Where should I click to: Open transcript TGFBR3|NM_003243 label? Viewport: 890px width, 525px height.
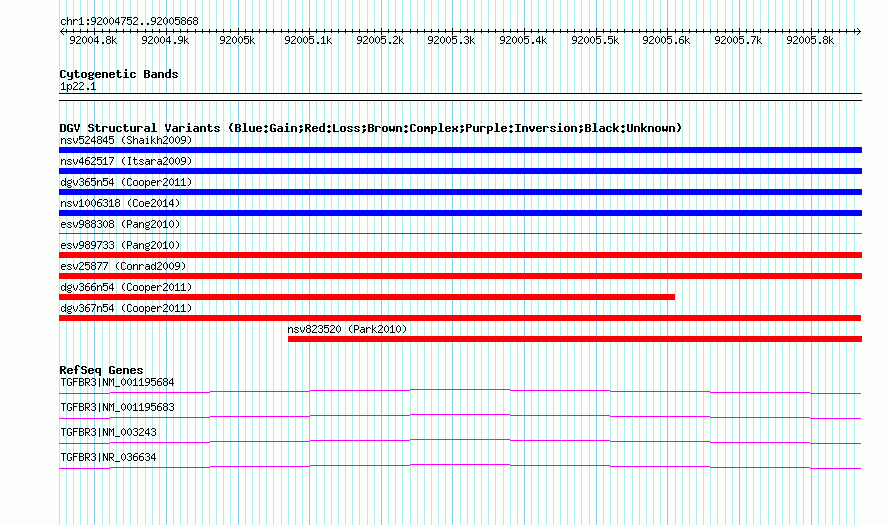coord(108,432)
